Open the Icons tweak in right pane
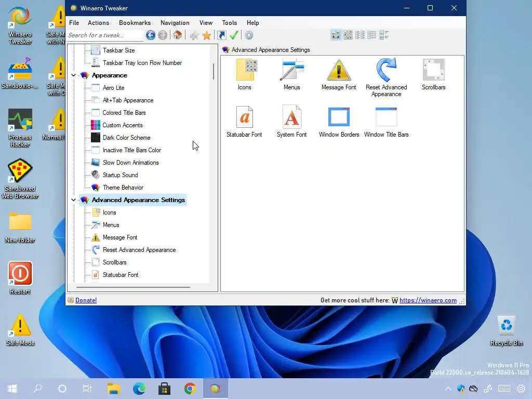Screen dimensions: 532x399 244,74
